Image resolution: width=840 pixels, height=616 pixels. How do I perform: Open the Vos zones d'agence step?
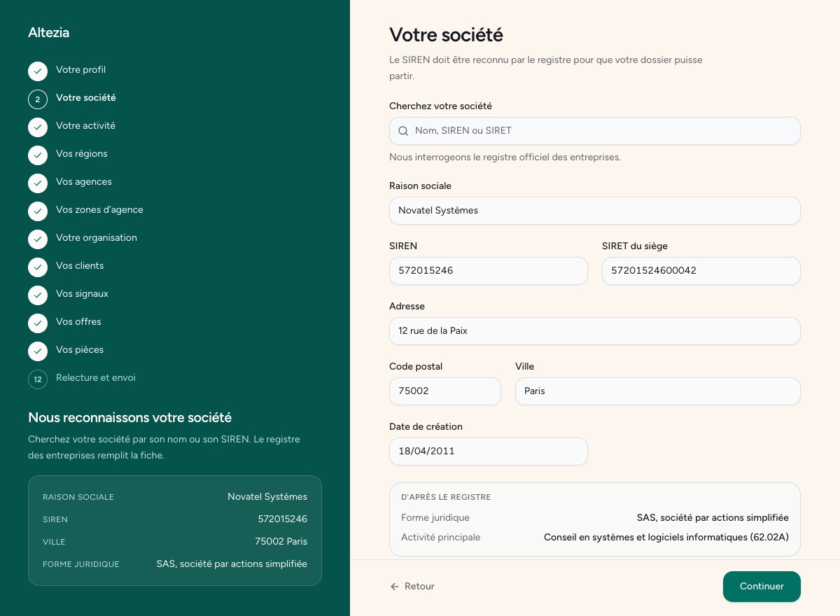pos(99,210)
